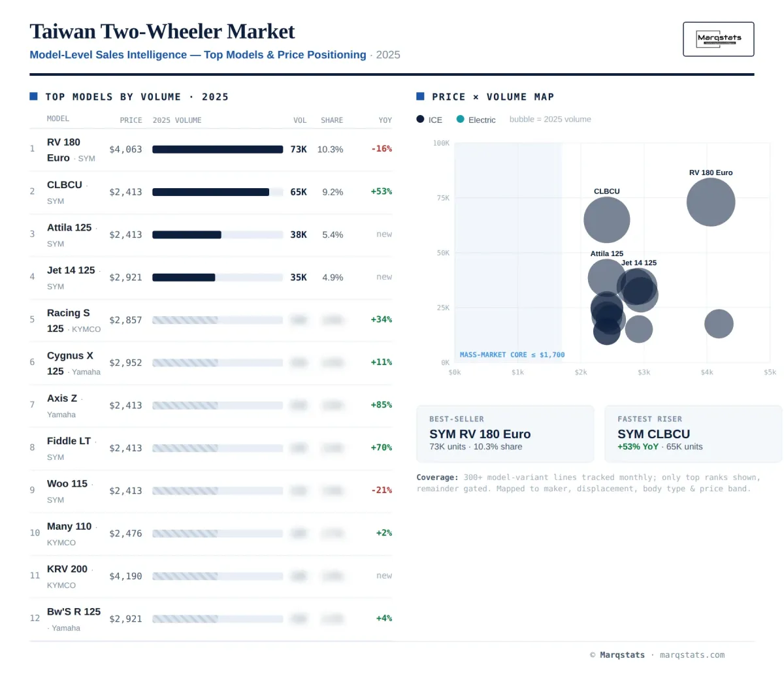
Task: Select the Fiddle LT model name
Action: point(69,441)
